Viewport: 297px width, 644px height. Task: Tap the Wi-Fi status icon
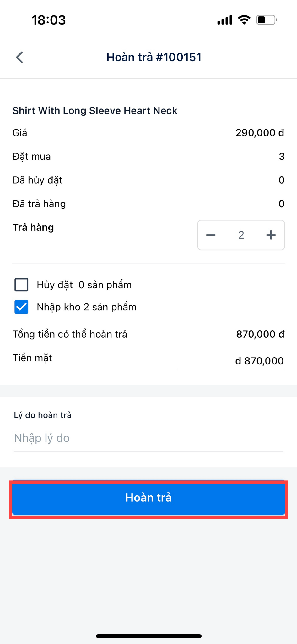244,20
